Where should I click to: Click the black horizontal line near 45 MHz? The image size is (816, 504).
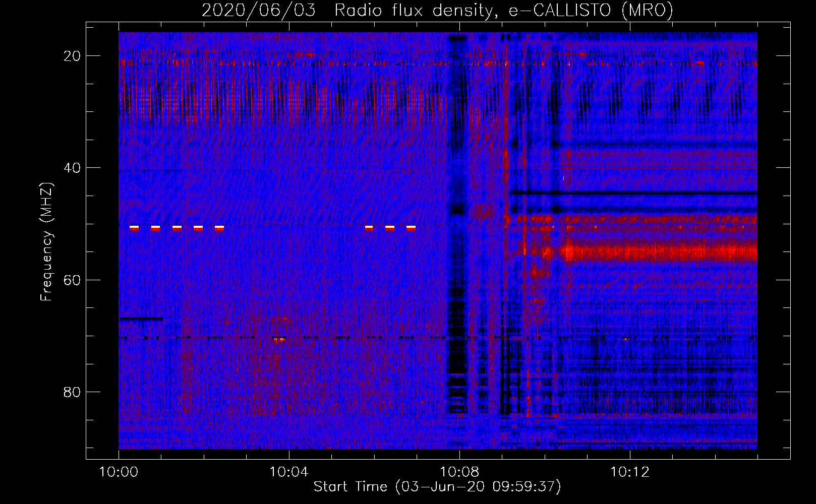coord(633,193)
